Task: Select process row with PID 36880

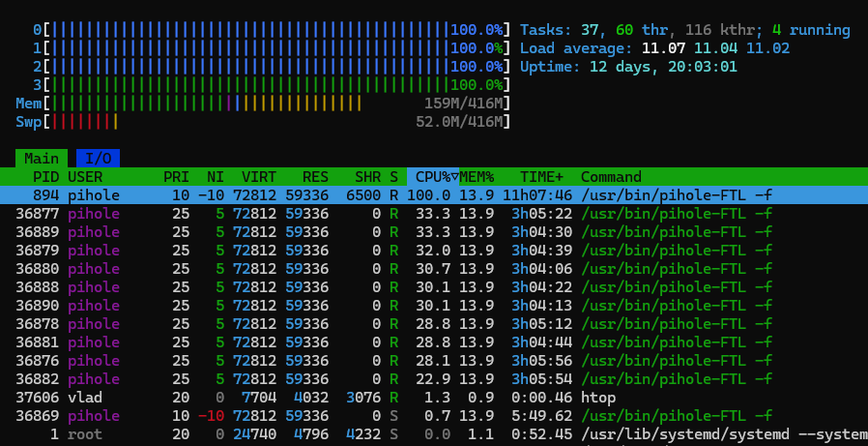Action: click(x=434, y=269)
